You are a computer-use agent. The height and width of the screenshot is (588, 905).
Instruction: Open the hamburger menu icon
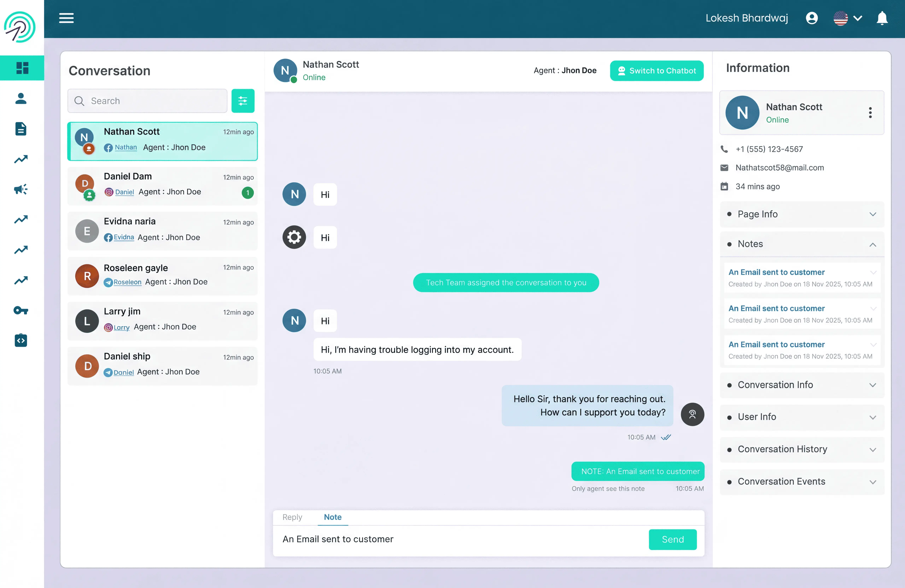click(66, 18)
